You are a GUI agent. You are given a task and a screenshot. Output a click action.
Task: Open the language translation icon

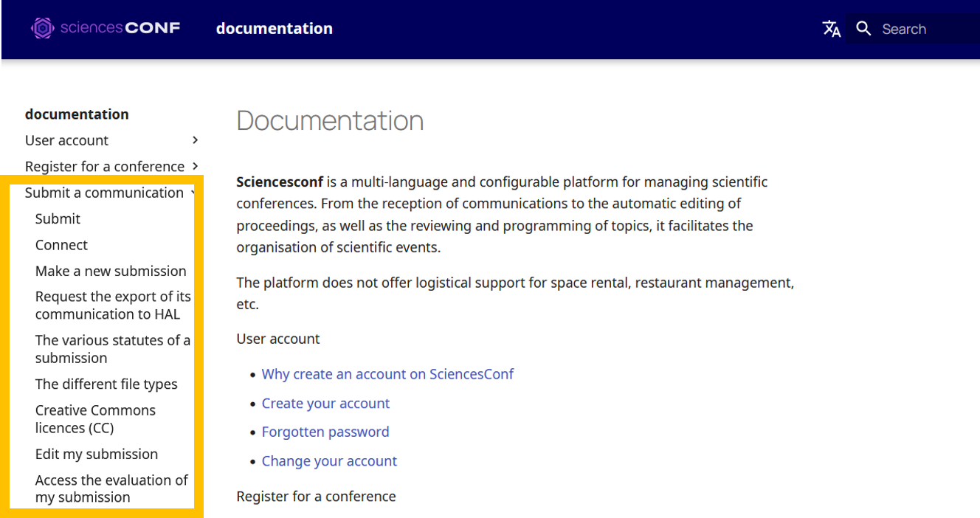tap(832, 29)
